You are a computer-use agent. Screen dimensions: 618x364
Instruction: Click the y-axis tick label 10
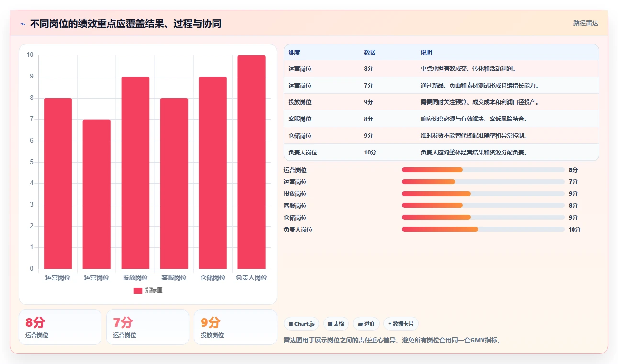(30, 55)
